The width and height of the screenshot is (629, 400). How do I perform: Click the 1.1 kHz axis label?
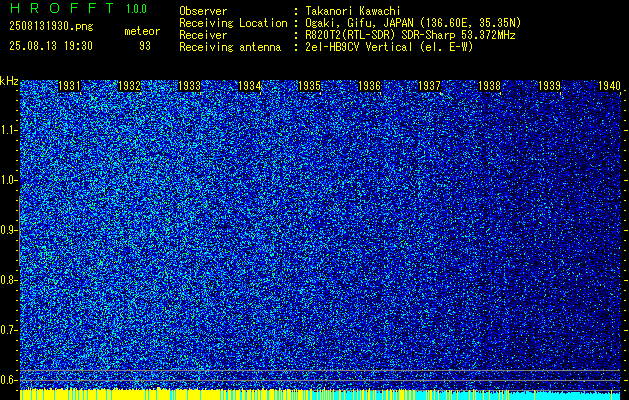(7, 130)
